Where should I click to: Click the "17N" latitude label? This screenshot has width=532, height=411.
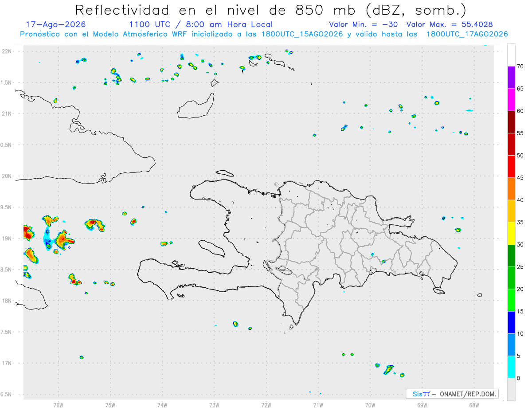[x=8, y=363]
